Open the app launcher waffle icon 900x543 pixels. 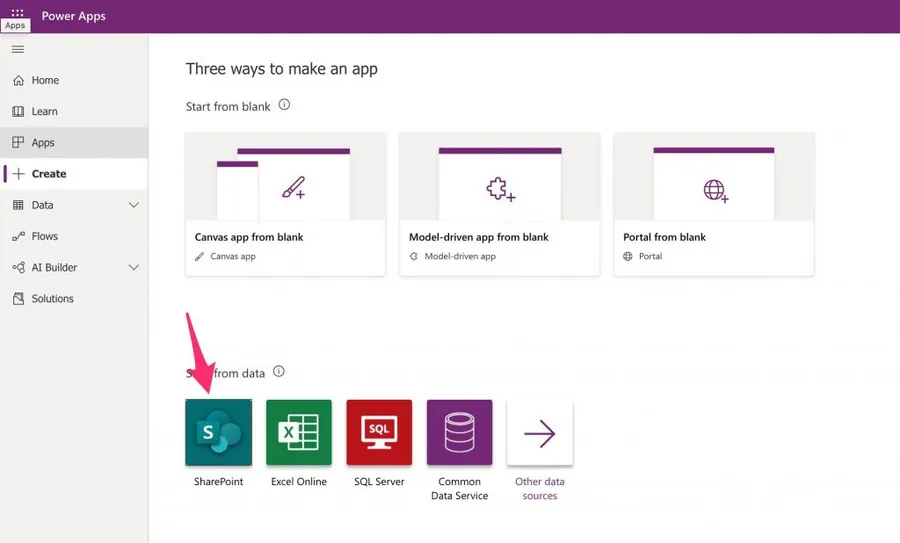tap(17, 13)
